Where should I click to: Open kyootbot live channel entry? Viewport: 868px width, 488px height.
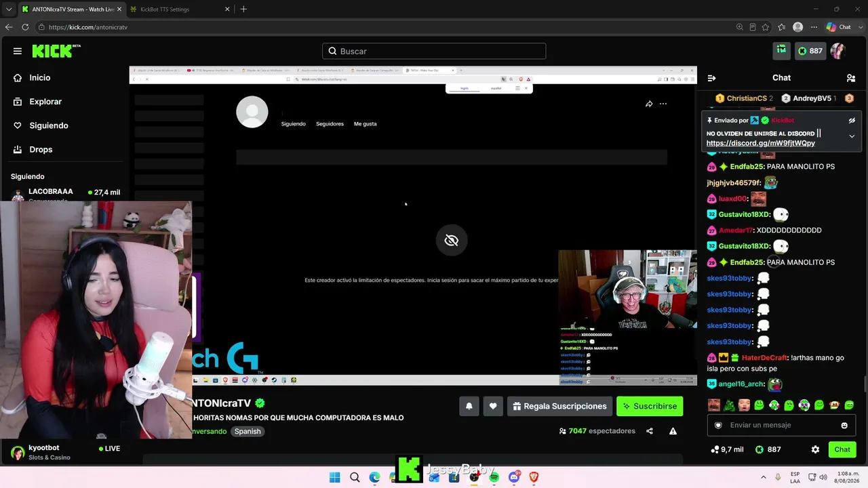pyautogui.click(x=66, y=452)
